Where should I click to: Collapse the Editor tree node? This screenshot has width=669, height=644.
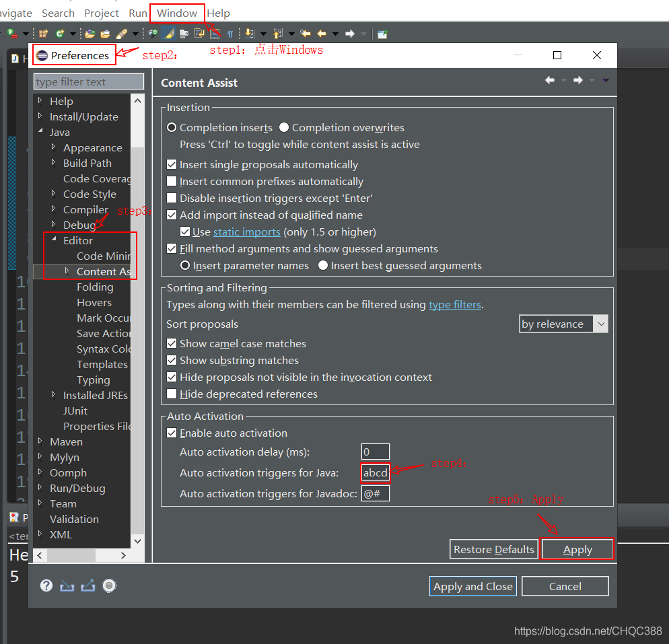click(x=54, y=240)
